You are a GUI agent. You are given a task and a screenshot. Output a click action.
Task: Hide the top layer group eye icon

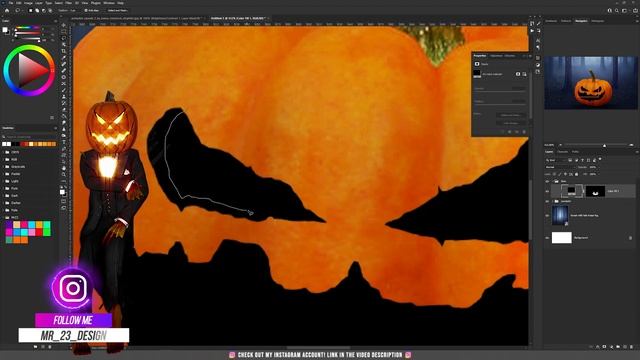click(x=547, y=181)
